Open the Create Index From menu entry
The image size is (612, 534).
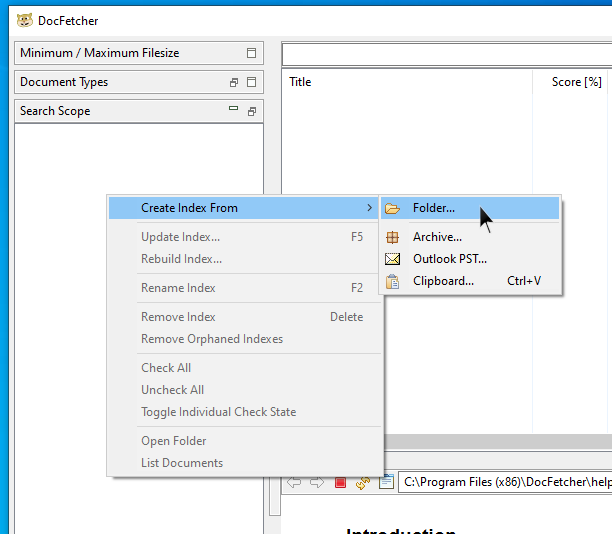243,208
